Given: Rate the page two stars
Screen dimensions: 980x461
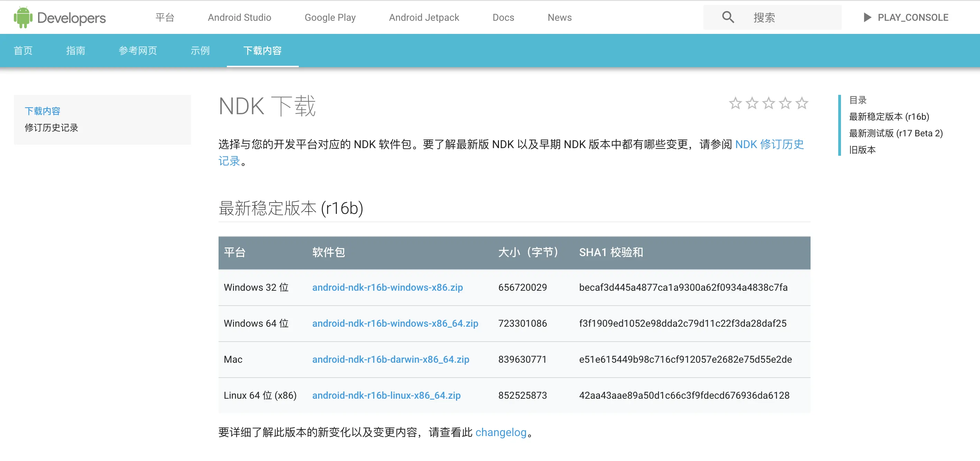Looking at the screenshot, I should (x=752, y=103).
